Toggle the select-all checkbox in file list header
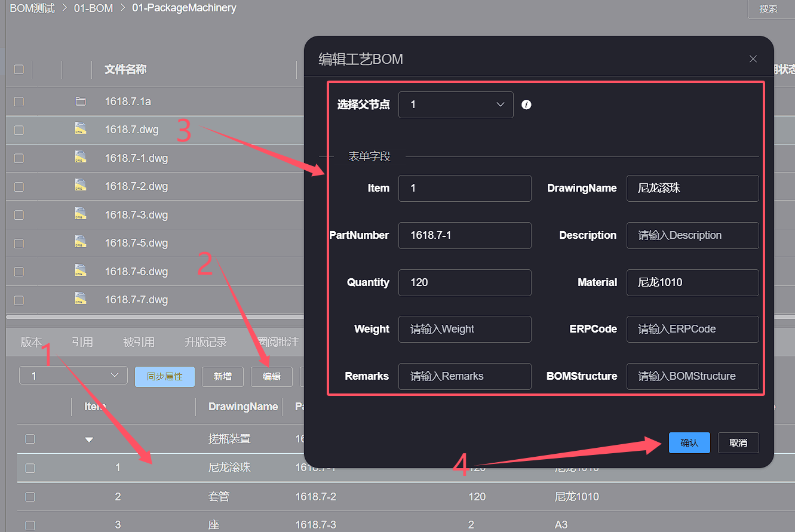 point(19,69)
